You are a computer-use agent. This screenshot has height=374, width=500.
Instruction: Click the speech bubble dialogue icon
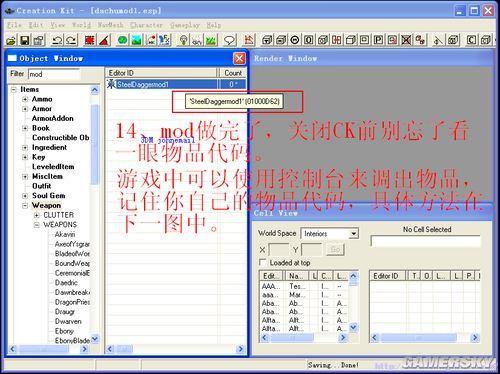[x=230, y=40]
